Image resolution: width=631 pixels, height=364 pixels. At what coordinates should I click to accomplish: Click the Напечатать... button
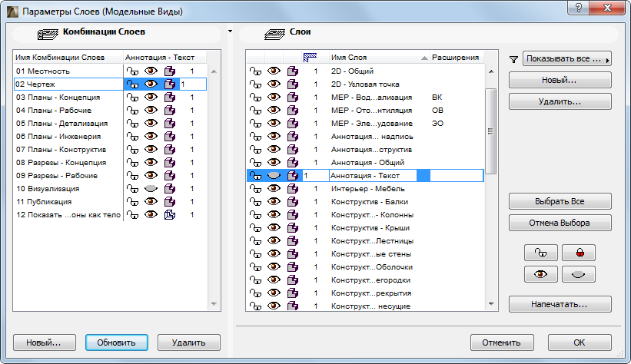pos(560,304)
